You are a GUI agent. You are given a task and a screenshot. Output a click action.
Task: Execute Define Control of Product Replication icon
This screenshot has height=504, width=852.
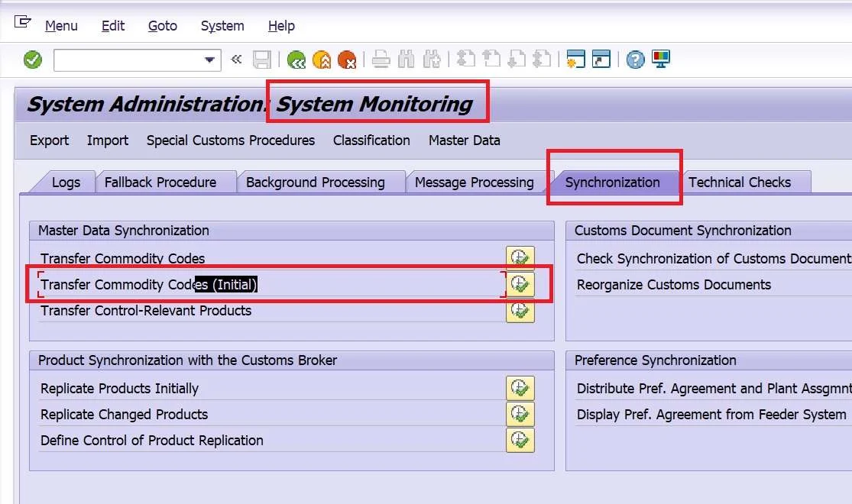point(520,440)
